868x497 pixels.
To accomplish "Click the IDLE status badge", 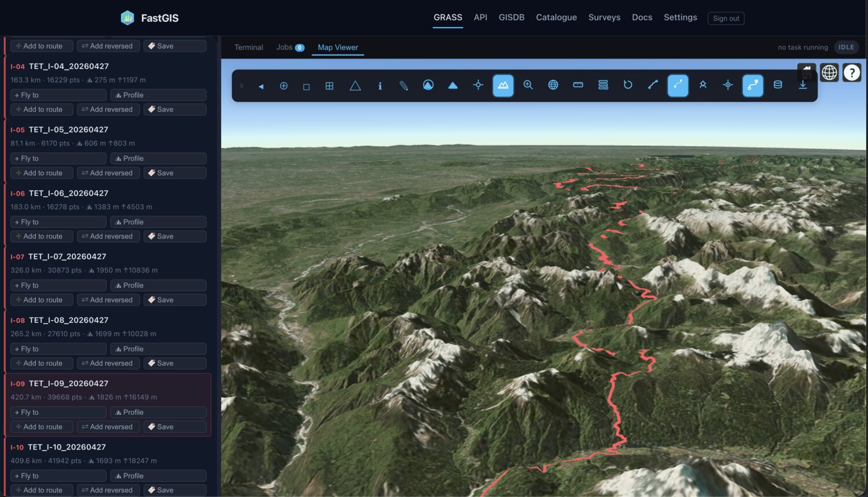I will click(846, 47).
